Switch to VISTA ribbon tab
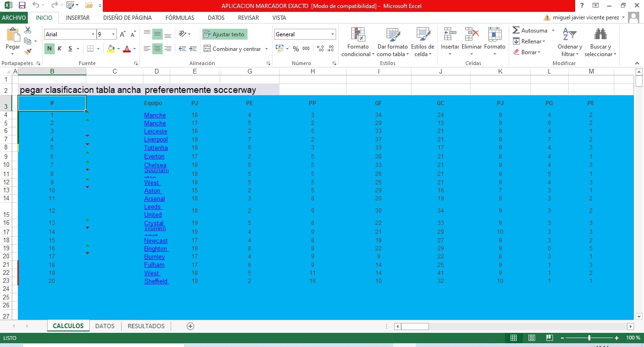 [x=279, y=18]
